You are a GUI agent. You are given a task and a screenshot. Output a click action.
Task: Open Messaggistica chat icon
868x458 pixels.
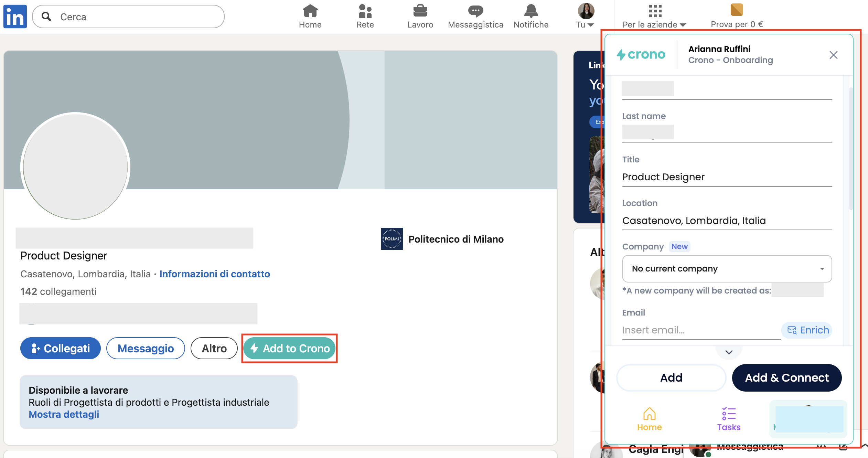(475, 11)
